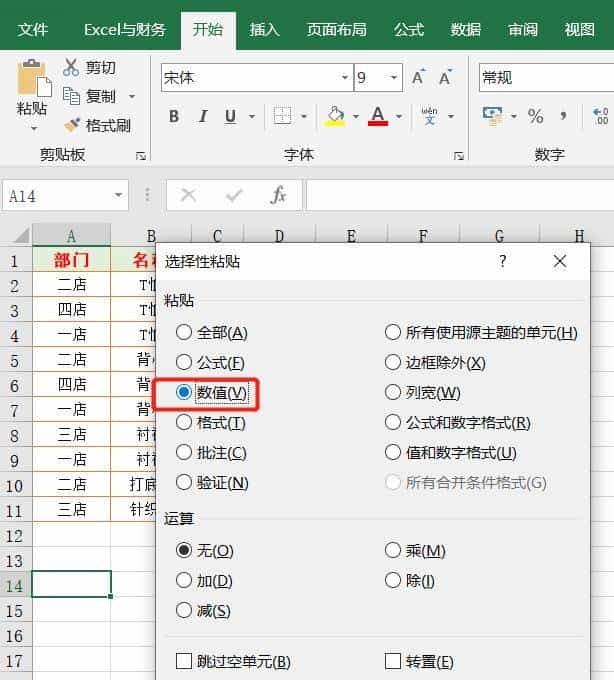This screenshot has height=680, width=614.
Task: Click the insert function fx icon
Action: tap(278, 195)
